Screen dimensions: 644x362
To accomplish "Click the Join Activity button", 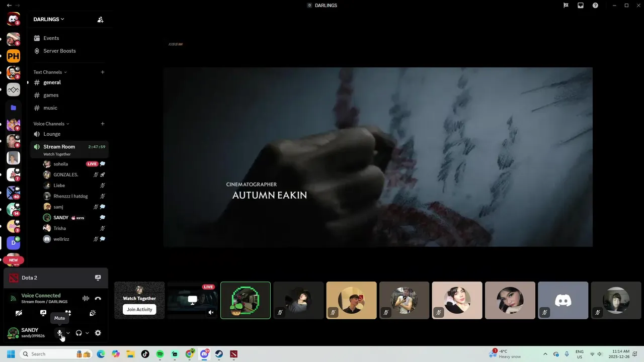I will click(x=139, y=310).
